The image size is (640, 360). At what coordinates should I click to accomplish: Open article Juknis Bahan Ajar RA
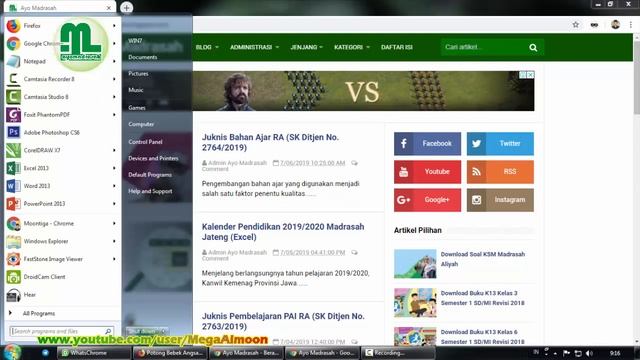pyautogui.click(x=270, y=142)
